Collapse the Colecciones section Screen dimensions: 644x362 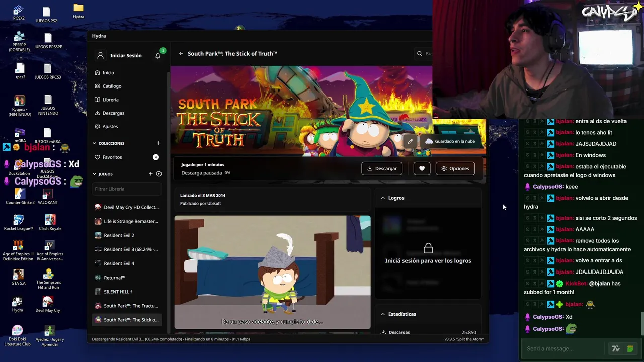tap(94, 143)
